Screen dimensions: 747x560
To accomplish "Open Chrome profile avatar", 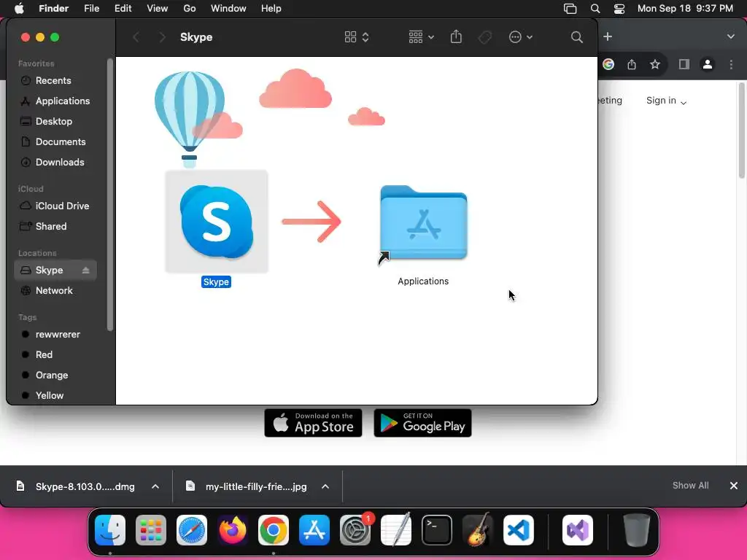I will pos(708,64).
